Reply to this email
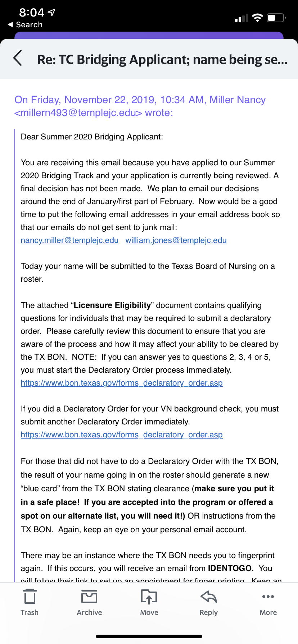Viewport: 298px width, 644px height. pyautogui.click(x=209, y=602)
